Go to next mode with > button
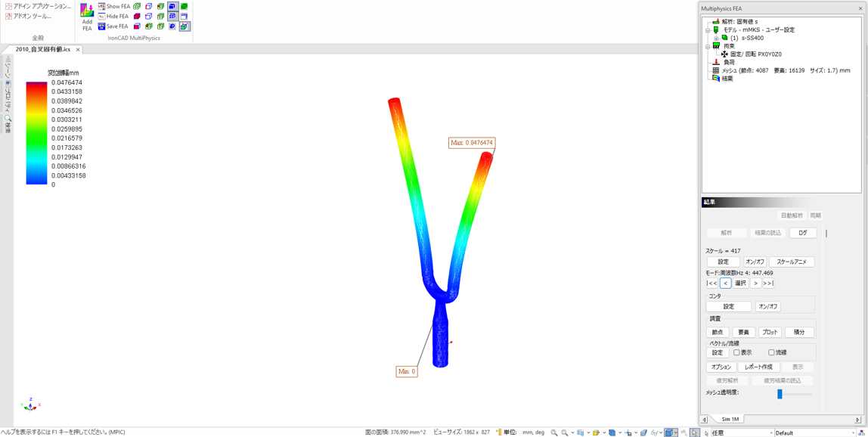Screen dimensions: 868x437 pyautogui.click(x=755, y=284)
